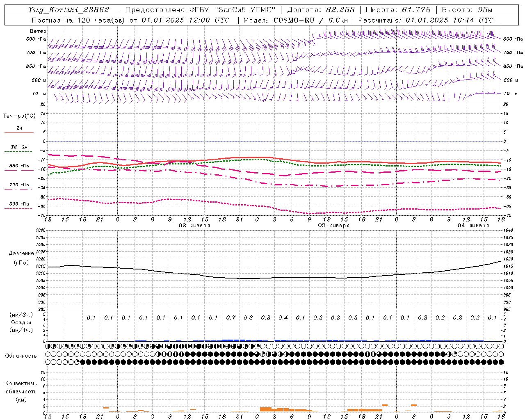This screenshot has width=525, height=420.
Task: Click the Тем-ра(°C) temperature panel label
Action: coord(19,116)
